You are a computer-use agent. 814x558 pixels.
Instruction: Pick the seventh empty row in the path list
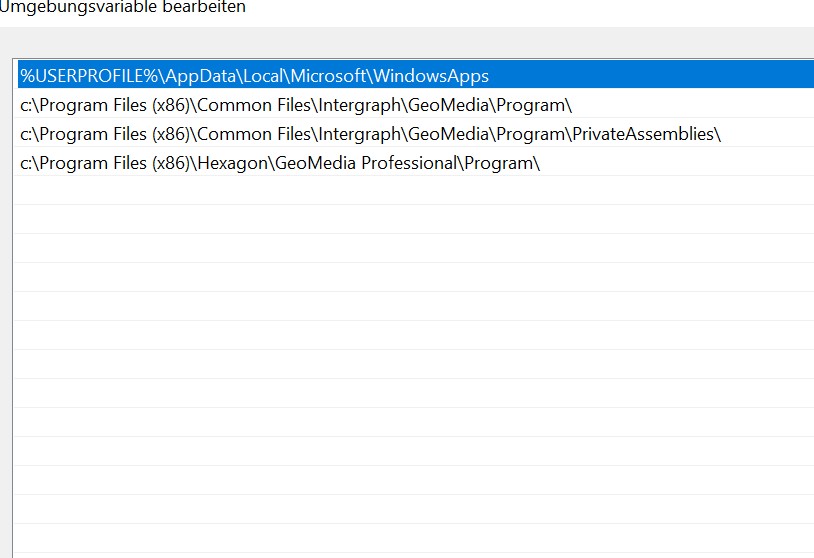[400, 365]
